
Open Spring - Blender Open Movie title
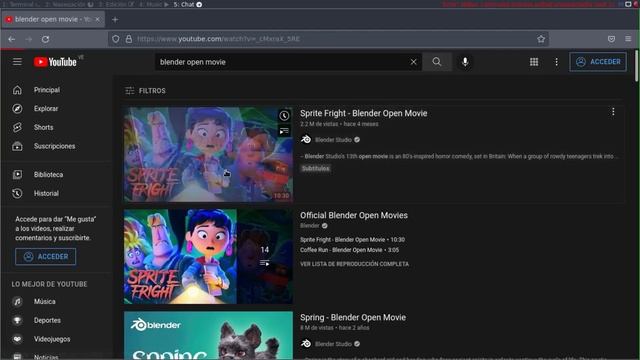[x=353, y=318]
